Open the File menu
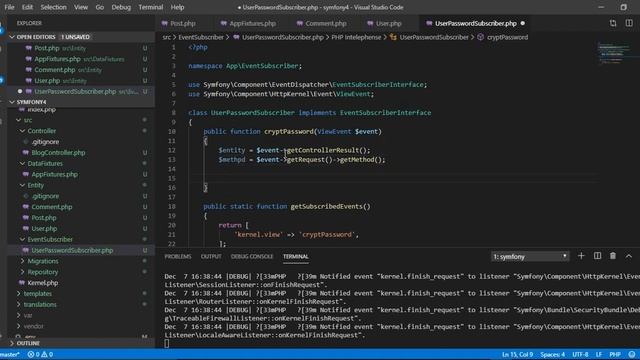Image resolution: width=640 pixels, height=360 pixels. click(x=9, y=7)
